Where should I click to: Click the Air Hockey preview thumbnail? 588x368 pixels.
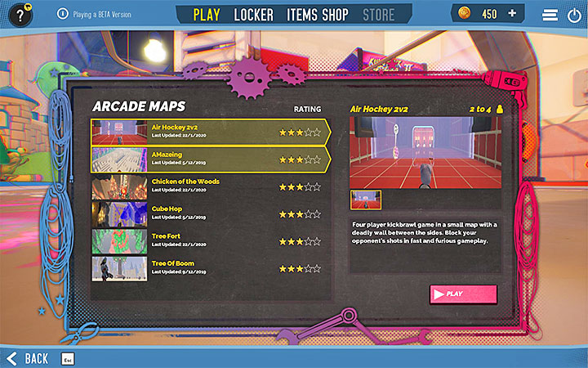tap(366, 200)
